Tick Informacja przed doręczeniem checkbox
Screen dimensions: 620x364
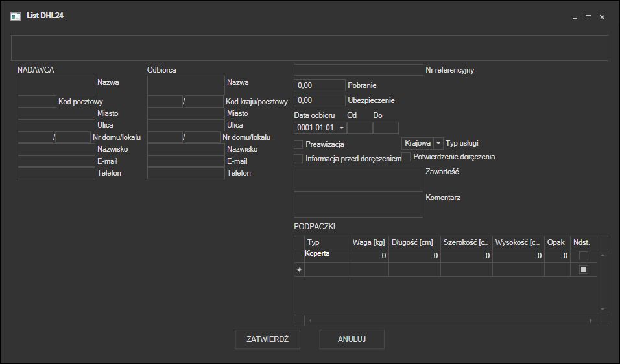[298, 159]
